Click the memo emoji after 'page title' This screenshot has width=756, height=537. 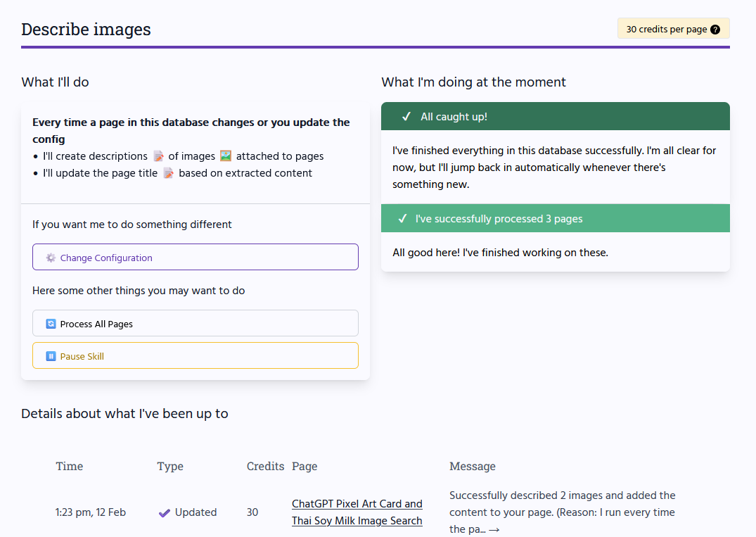point(168,173)
